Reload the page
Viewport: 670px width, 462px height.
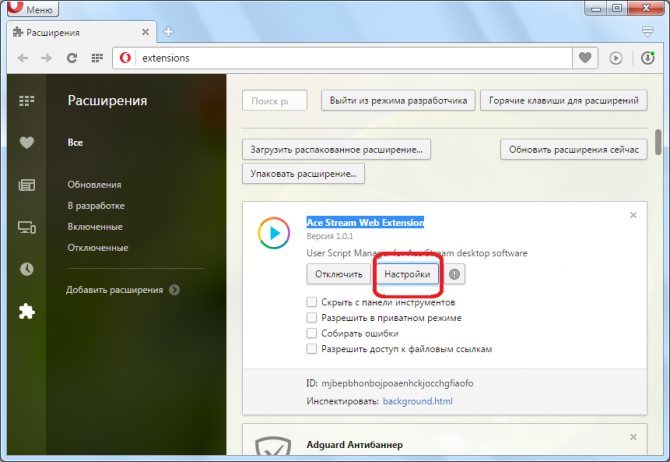click(72, 58)
